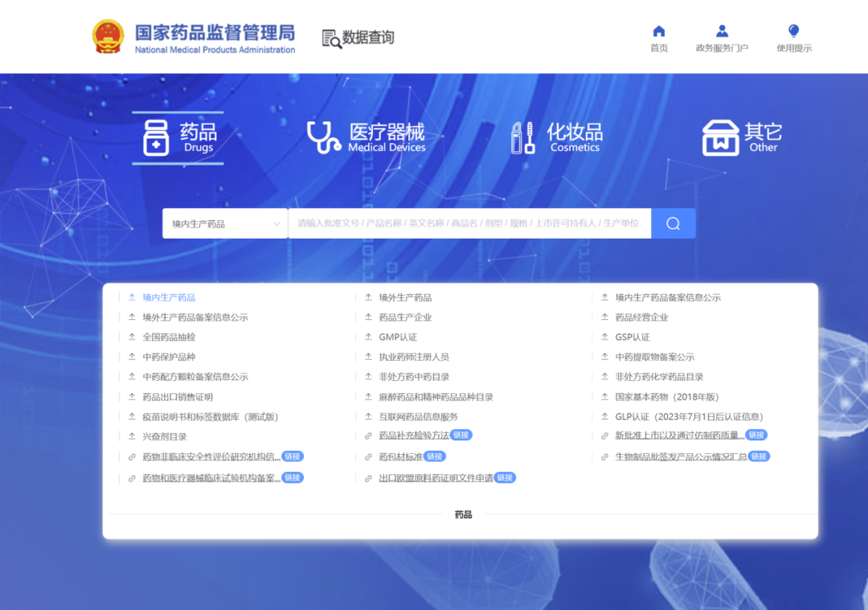Select GMP认证 category
868x610 pixels.
tap(398, 337)
